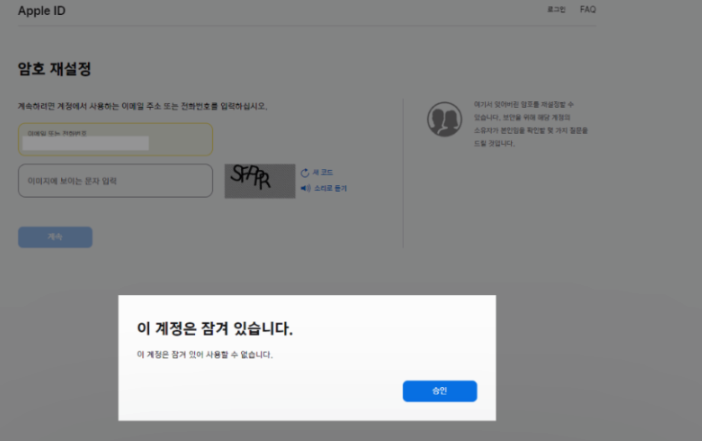Click the Apple ID title in the header
Screen dimensions: 702x441
[42, 11]
